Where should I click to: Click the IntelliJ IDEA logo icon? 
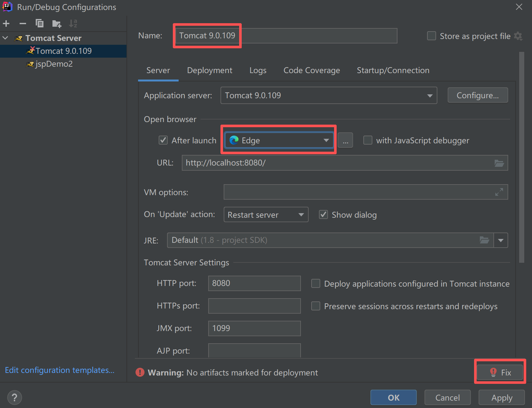click(x=7, y=7)
